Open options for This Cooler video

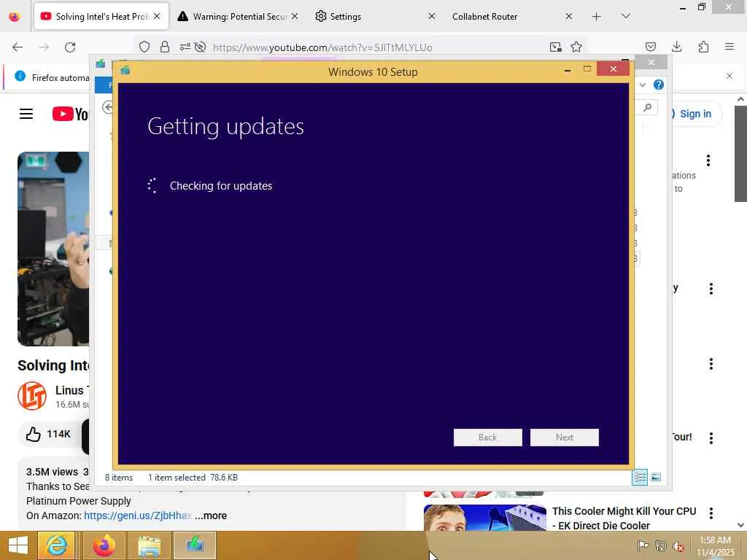[711, 513]
